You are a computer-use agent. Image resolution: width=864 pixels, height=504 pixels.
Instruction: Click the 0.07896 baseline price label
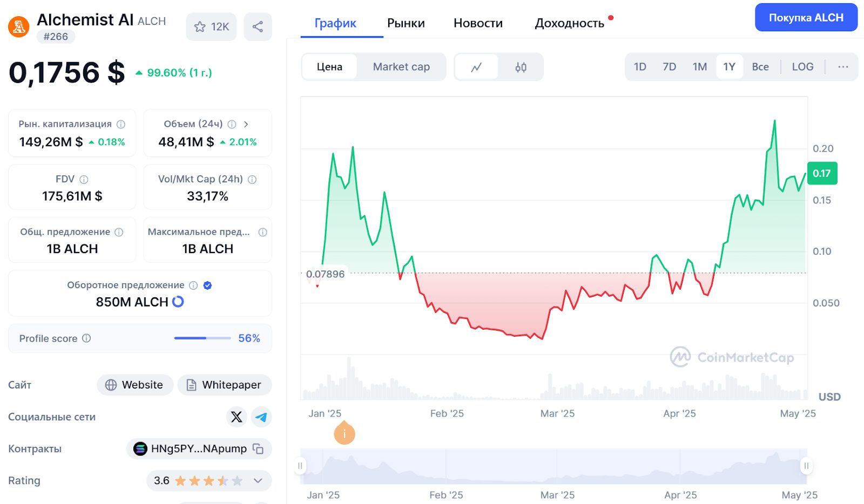click(x=325, y=274)
